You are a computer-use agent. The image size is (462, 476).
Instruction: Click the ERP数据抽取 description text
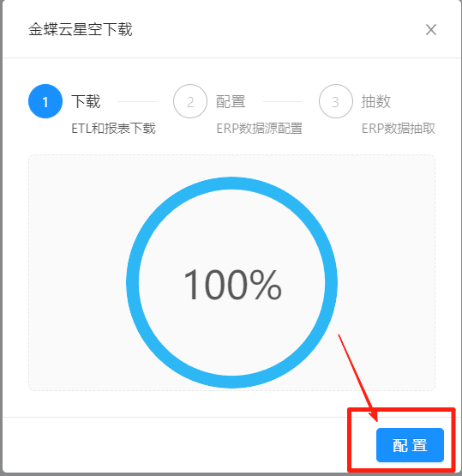(399, 129)
